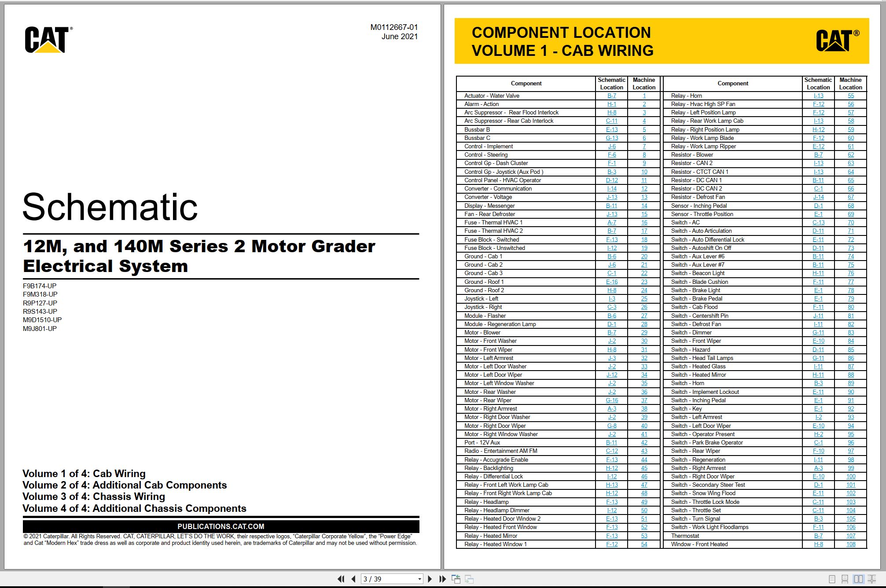Select the text Volume 3 of 4: Chassis Wiring
886x588 pixels.
(94, 496)
